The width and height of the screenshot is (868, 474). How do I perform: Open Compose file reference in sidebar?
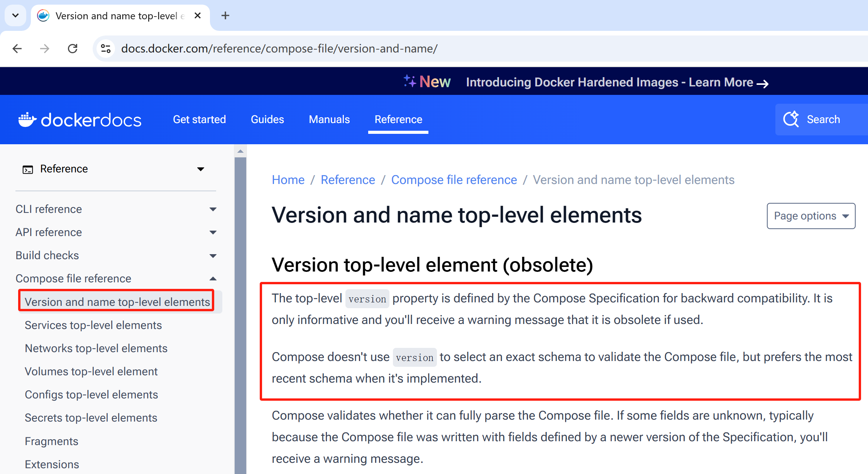(73, 278)
